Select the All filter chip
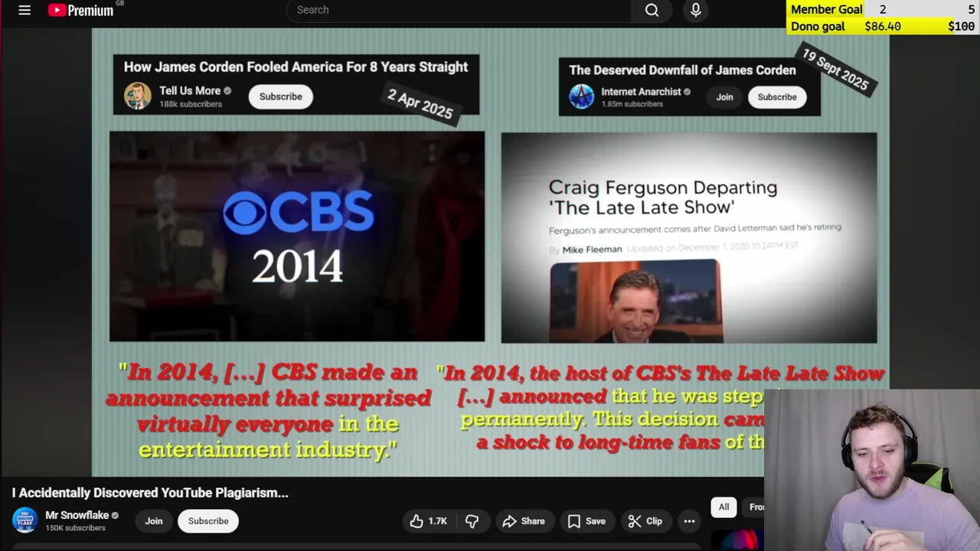 pyautogui.click(x=724, y=507)
